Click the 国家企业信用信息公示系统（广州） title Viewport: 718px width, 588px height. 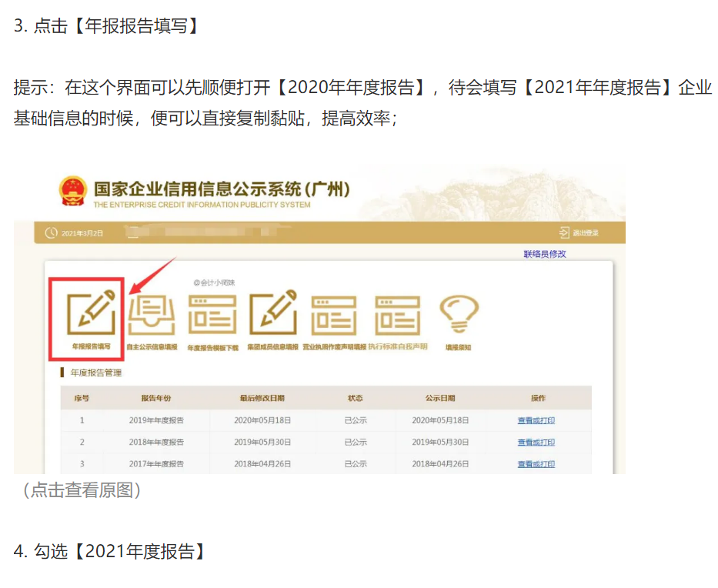pos(222,189)
